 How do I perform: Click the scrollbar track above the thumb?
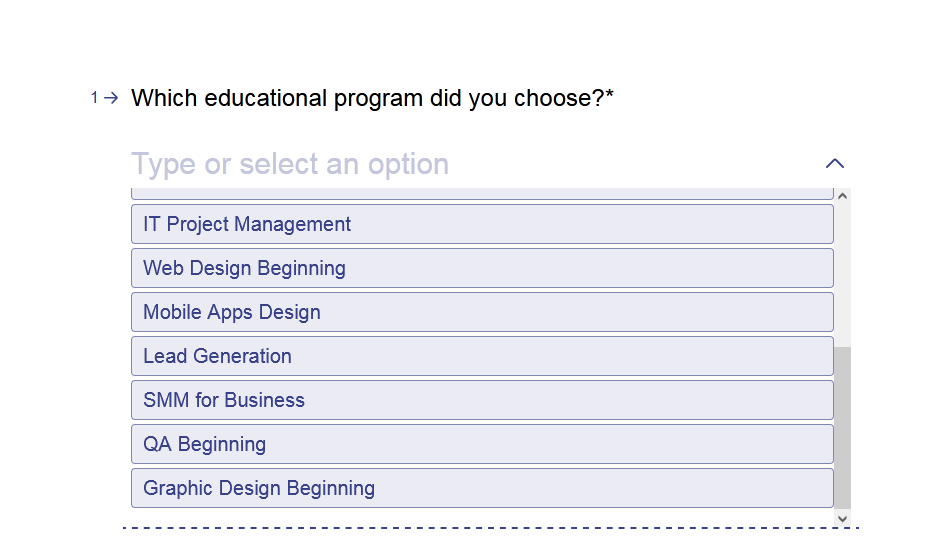pyautogui.click(x=842, y=275)
